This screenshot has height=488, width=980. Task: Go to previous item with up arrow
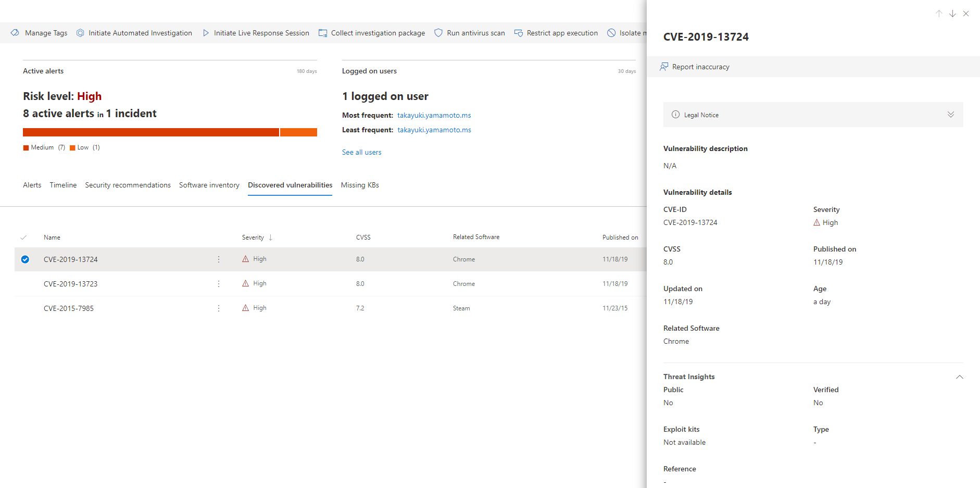[939, 14]
